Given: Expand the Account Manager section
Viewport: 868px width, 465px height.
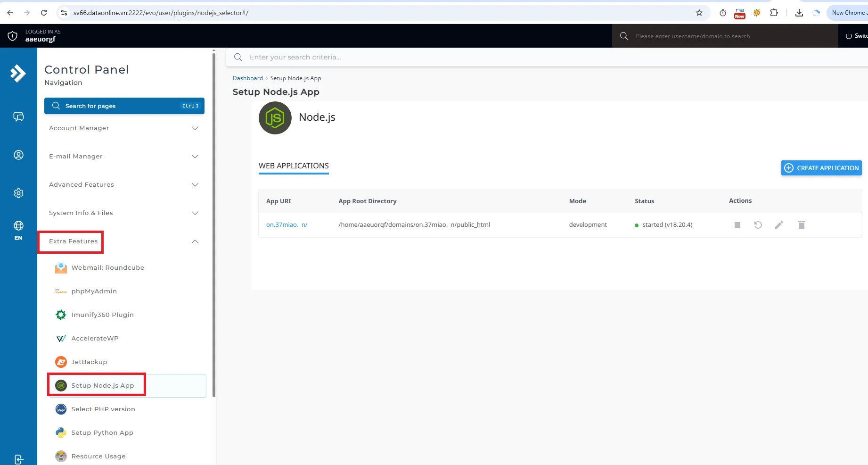Looking at the screenshot, I should coord(124,128).
